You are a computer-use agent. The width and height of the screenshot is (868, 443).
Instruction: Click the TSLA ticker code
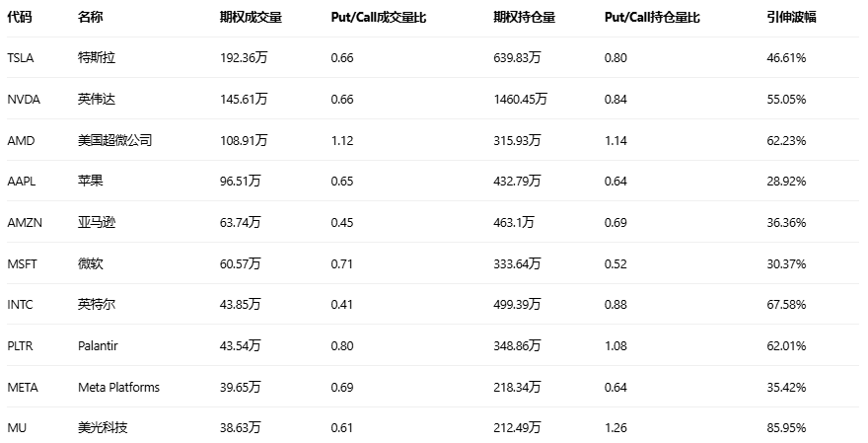tap(21, 58)
